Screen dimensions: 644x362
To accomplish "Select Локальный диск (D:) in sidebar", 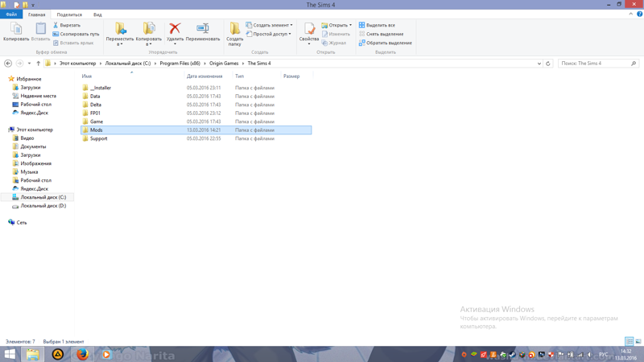I will (39, 206).
